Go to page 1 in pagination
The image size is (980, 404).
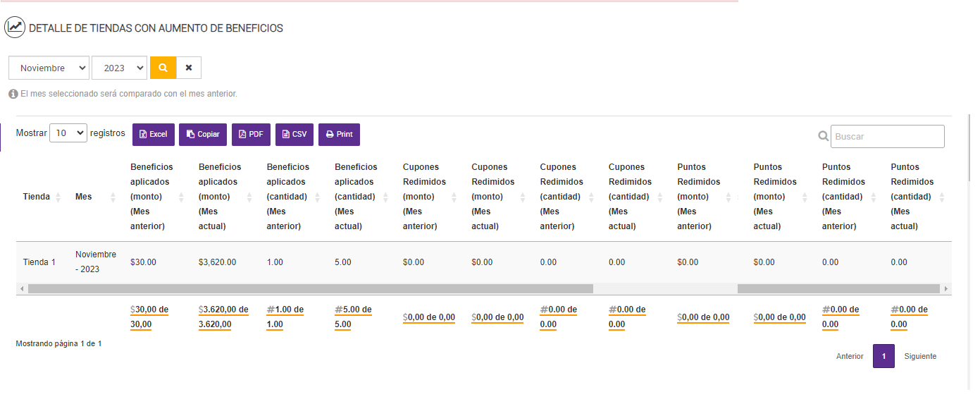883,356
